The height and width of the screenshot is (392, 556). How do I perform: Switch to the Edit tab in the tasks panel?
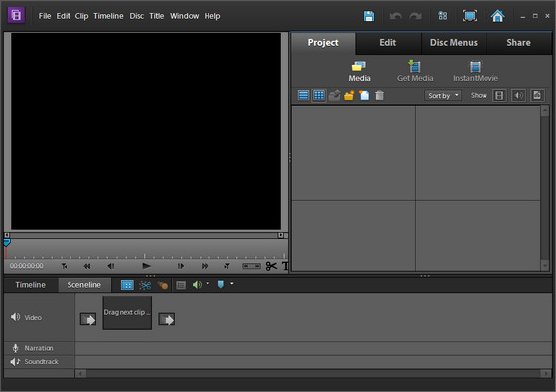click(388, 43)
